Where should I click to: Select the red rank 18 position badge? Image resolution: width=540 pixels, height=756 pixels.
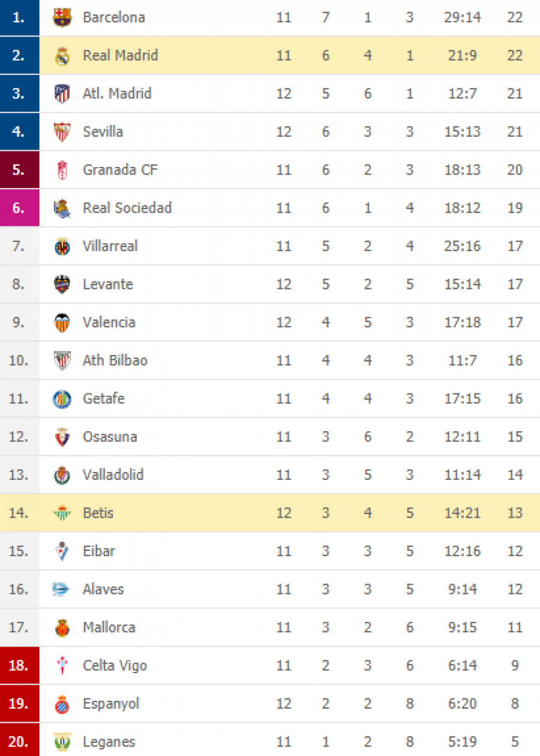tap(19, 665)
